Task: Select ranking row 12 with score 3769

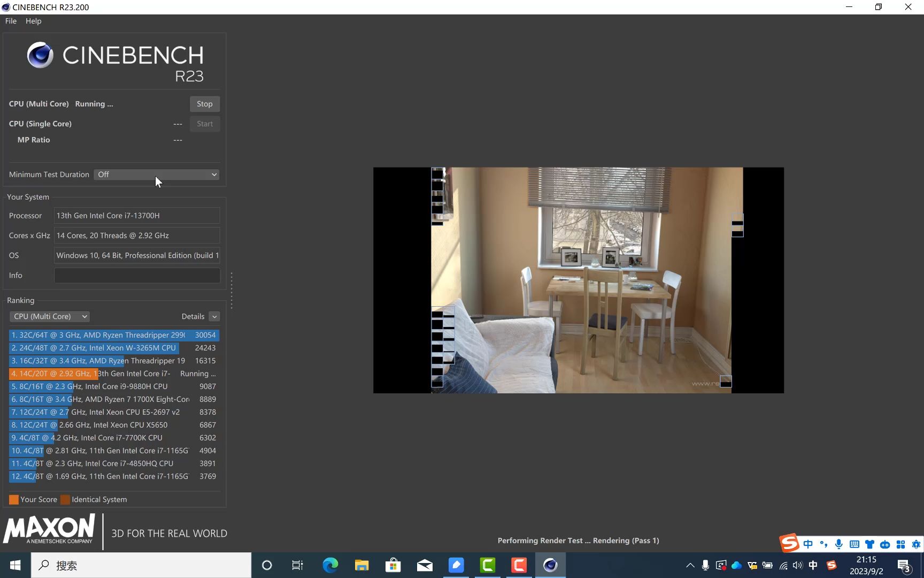Action: click(x=114, y=476)
